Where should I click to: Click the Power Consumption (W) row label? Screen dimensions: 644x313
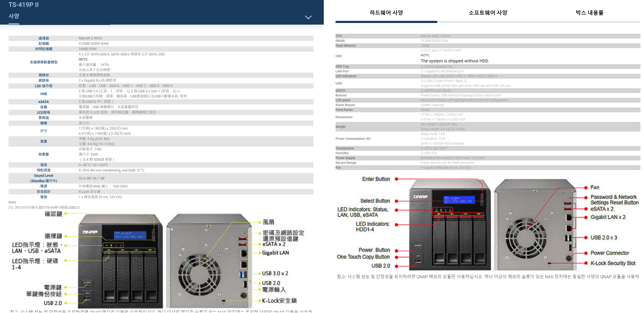(353, 139)
